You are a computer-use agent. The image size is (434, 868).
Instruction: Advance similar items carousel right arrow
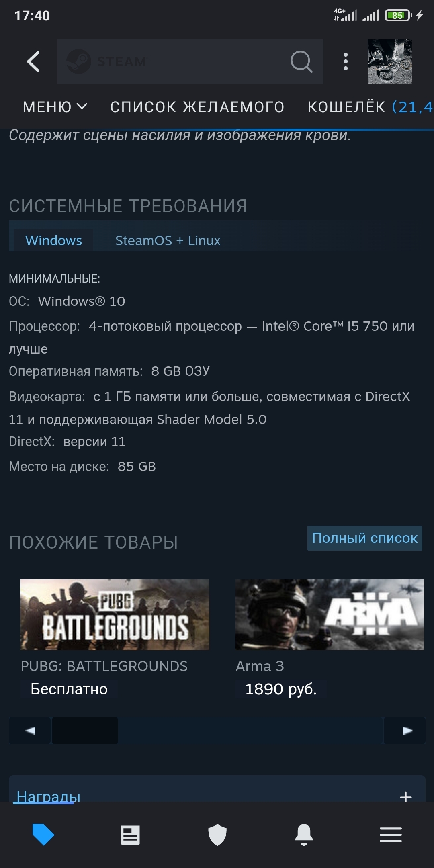tap(405, 731)
